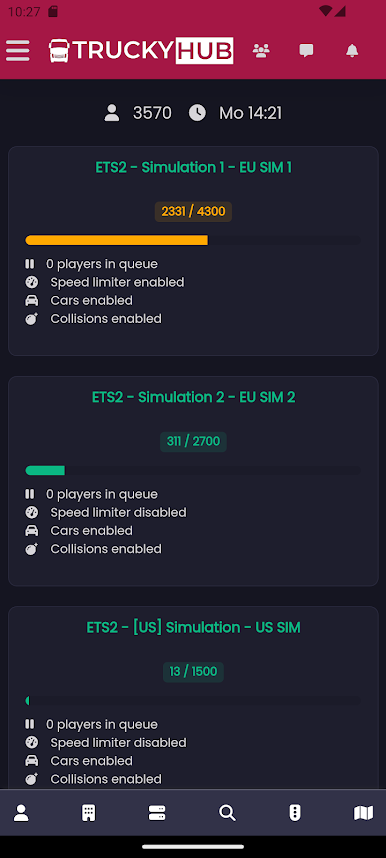Click the 311 / 2700 player badge
Image resolution: width=386 pixels, height=858 pixels.
point(193,442)
